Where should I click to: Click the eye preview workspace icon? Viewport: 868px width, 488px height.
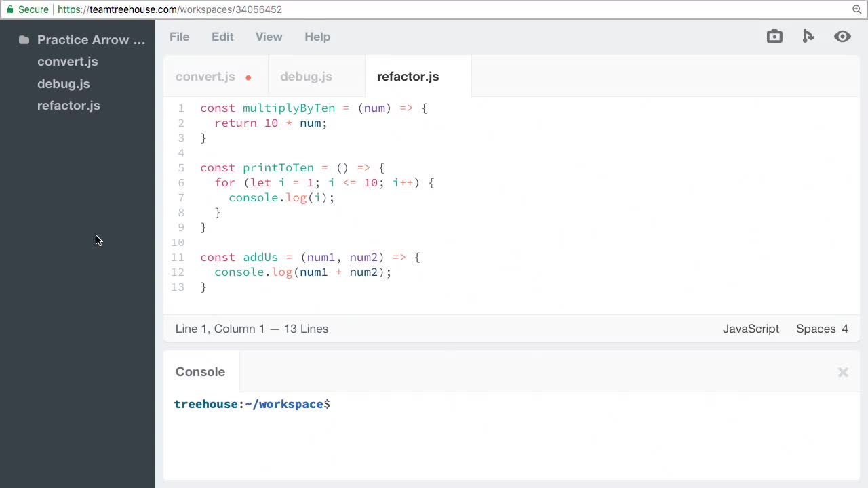[842, 37]
